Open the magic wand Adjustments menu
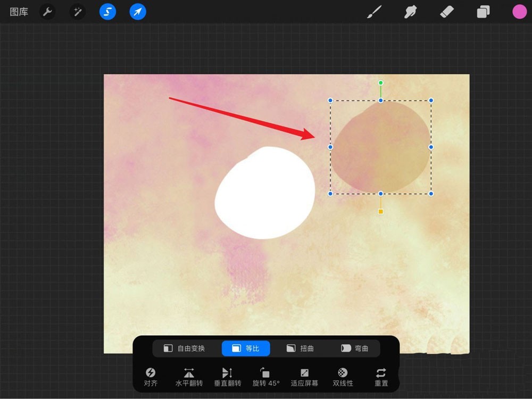Image resolution: width=532 pixels, height=399 pixels. 77,12
